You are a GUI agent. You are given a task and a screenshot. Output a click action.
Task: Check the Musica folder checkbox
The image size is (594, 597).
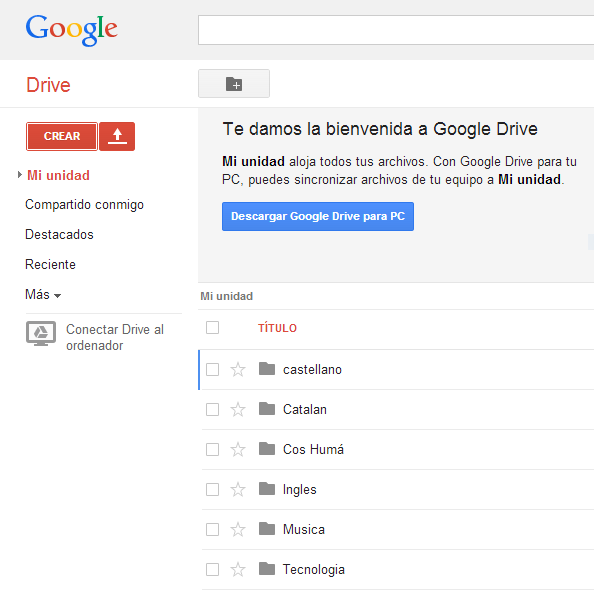click(212, 529)
